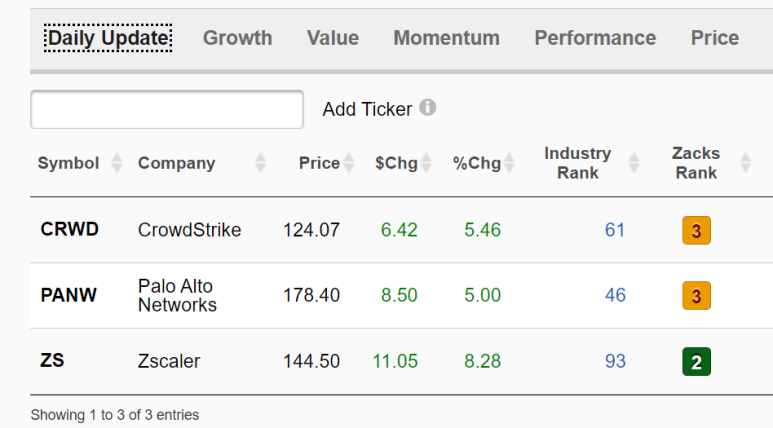Sort table by Symbol column arrows
The height and width of the screenshot is (428, 773).
pyautogui.click(x=117, y=163)
